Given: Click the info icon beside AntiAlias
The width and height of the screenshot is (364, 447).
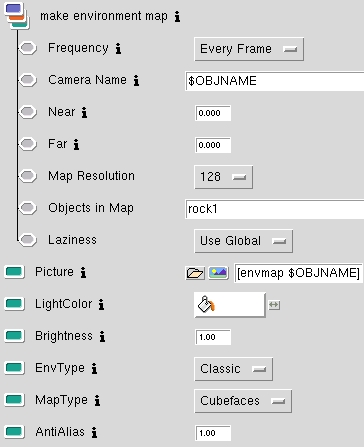Looking at the screenshot, I should [94, 433].
